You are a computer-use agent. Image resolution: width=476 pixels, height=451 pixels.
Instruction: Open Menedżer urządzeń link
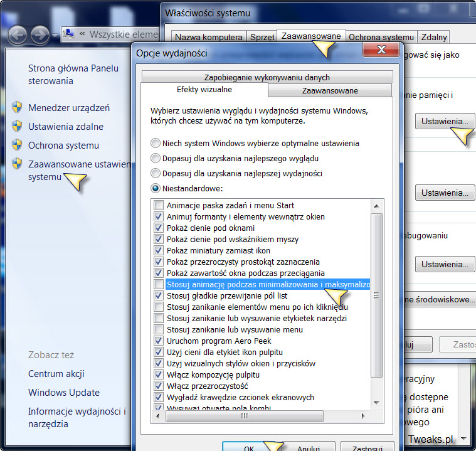pos(69,108)
